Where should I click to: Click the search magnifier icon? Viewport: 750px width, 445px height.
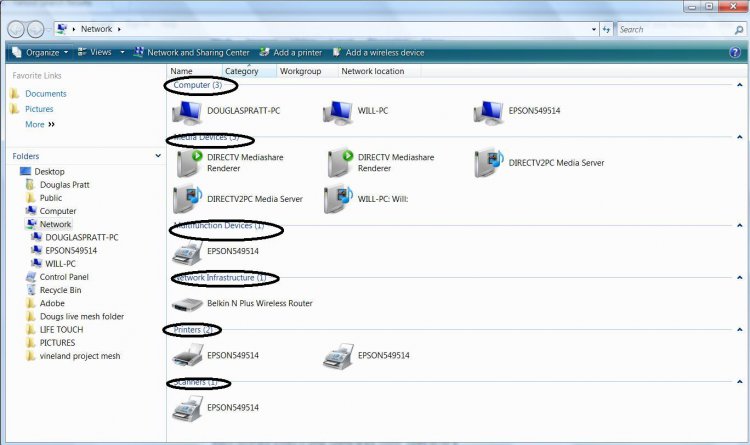point(739,30)
